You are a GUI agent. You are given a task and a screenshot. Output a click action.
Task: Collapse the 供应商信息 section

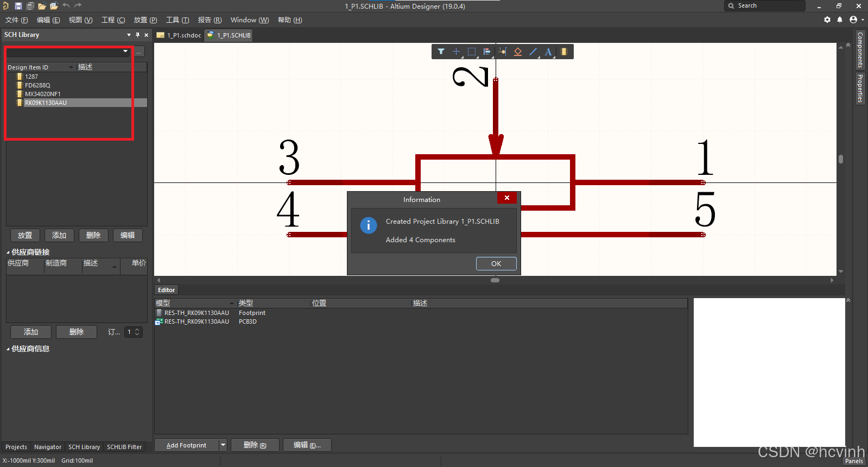8,349
